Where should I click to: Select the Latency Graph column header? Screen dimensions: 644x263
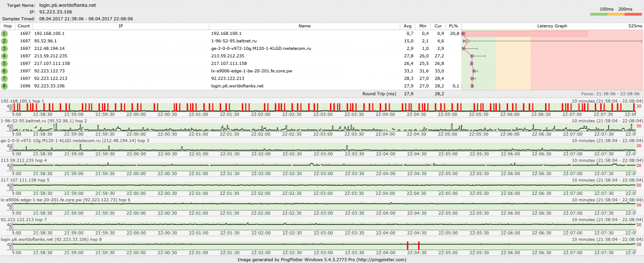pos(552,26)
